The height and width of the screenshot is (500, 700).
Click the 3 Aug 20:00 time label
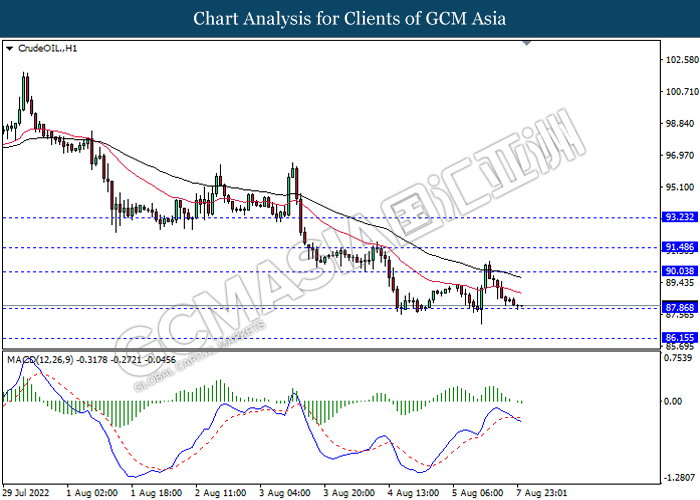pyautogui.click(x=349, y=493)
